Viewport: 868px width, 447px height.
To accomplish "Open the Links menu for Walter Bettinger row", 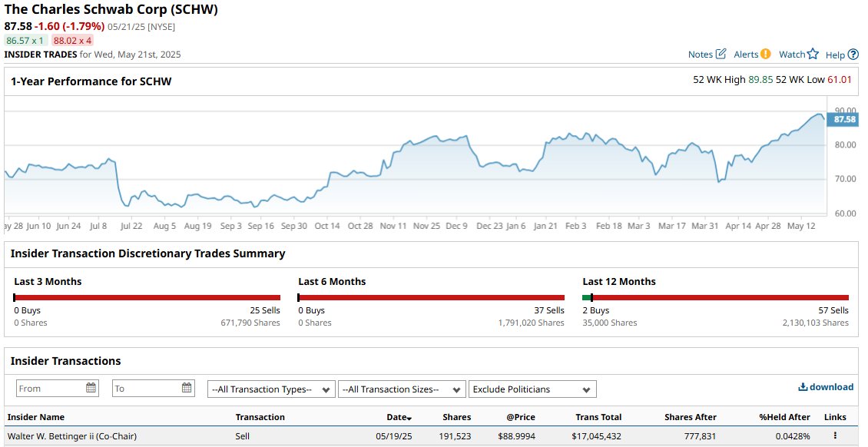I will [835, 436].
